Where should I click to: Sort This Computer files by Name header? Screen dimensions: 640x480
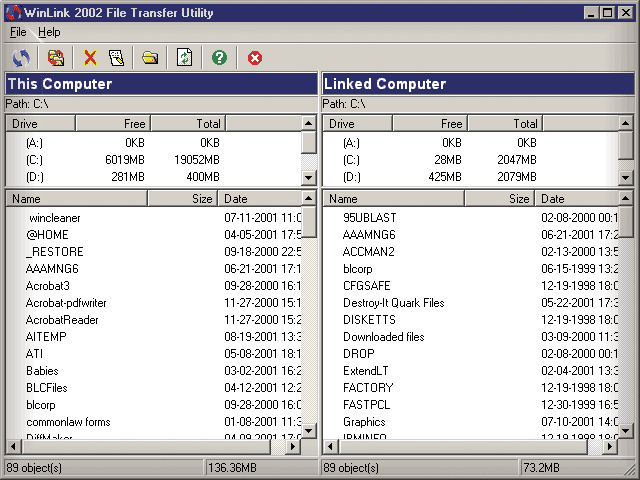(x=76, y=199)
